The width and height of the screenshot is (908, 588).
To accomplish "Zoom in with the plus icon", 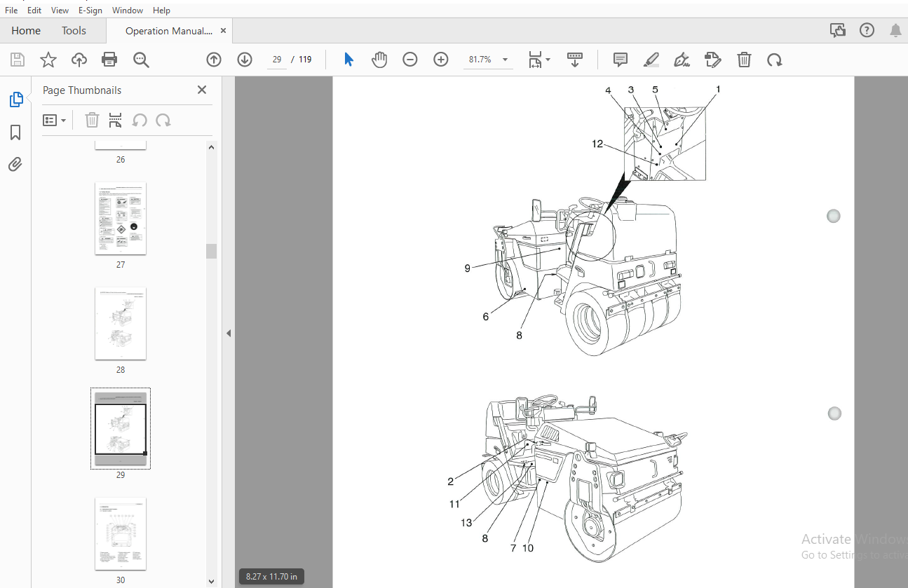I will pos(441,60).
